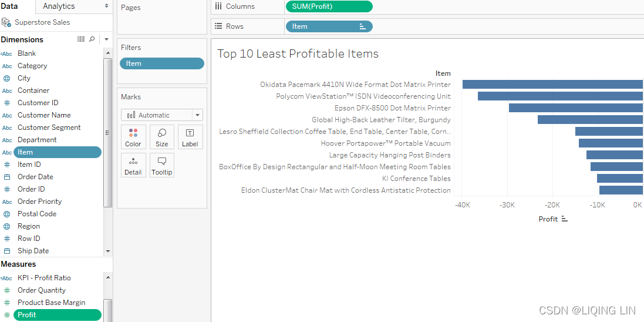Click the Dimensions scrollbar up arrow

coord(108,53)
